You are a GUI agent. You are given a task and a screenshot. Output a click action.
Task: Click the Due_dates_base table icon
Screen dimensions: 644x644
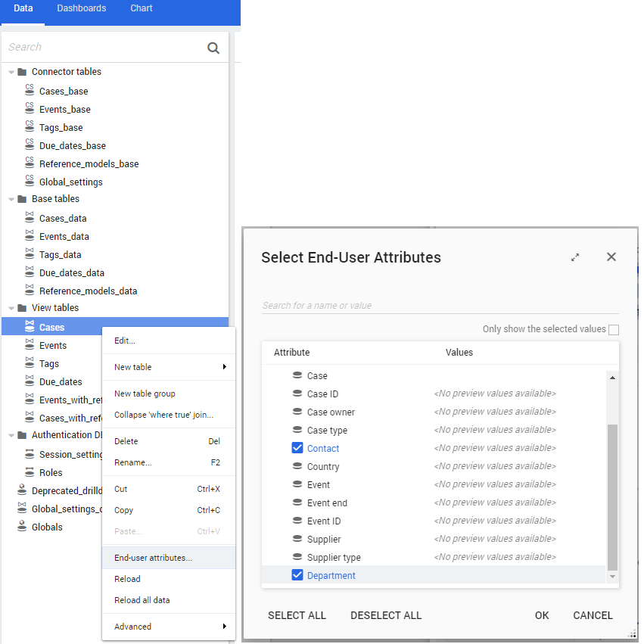[x=30, y=144]
